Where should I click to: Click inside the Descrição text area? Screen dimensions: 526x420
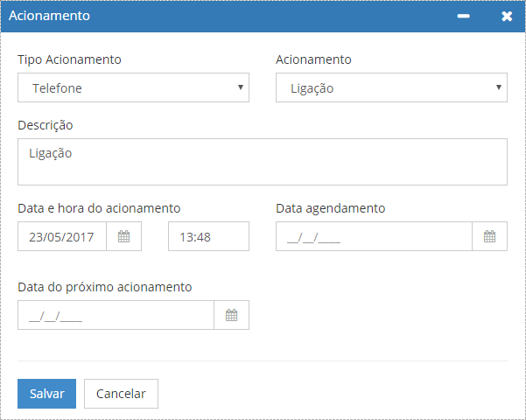point(263,162)
